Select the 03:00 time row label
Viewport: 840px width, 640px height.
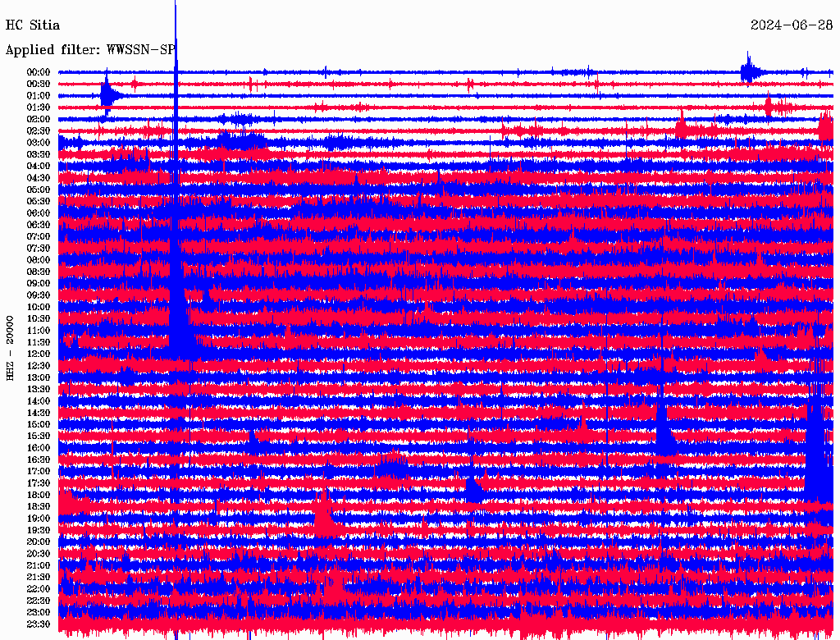(x=39, y=143)
